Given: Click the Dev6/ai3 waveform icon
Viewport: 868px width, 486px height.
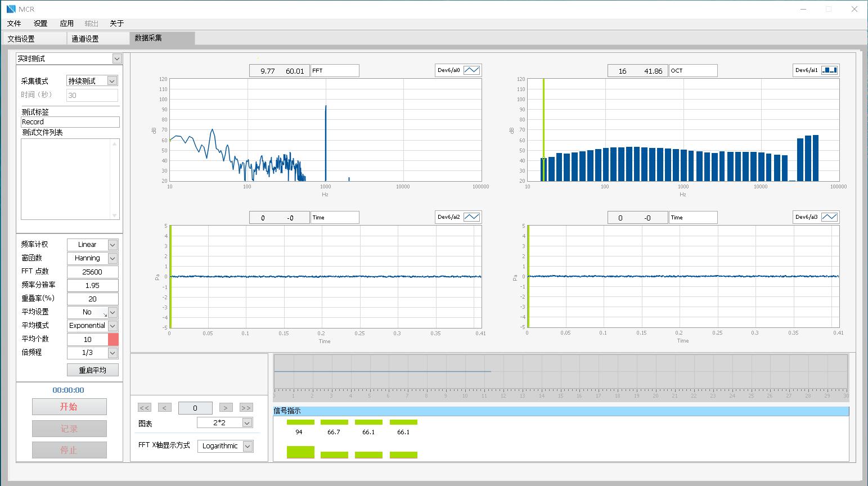Looking at the screenshot, I should click(829, 217).
